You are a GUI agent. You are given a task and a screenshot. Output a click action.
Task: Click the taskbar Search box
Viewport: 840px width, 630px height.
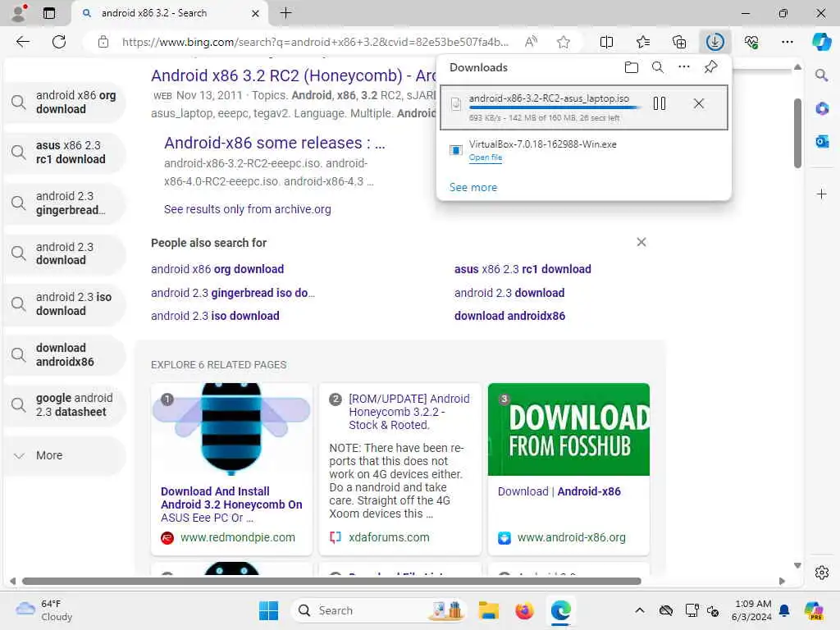[379, 610]
